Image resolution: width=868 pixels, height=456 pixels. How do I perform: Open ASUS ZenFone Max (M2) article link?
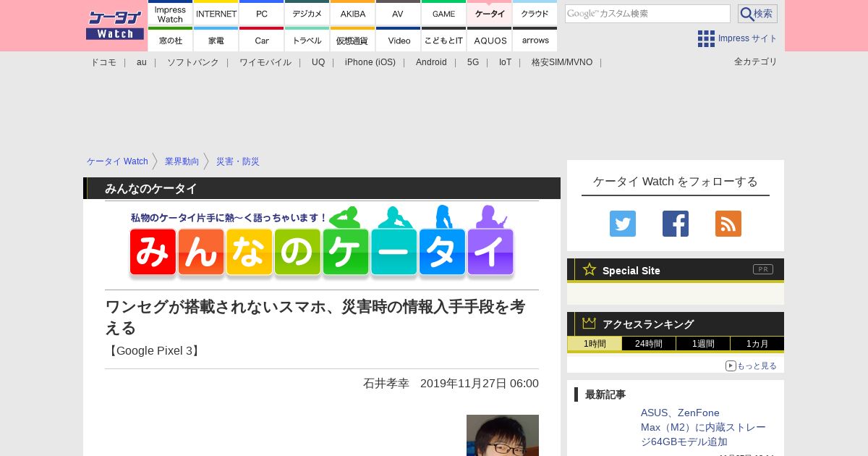(x=703, y=427)
